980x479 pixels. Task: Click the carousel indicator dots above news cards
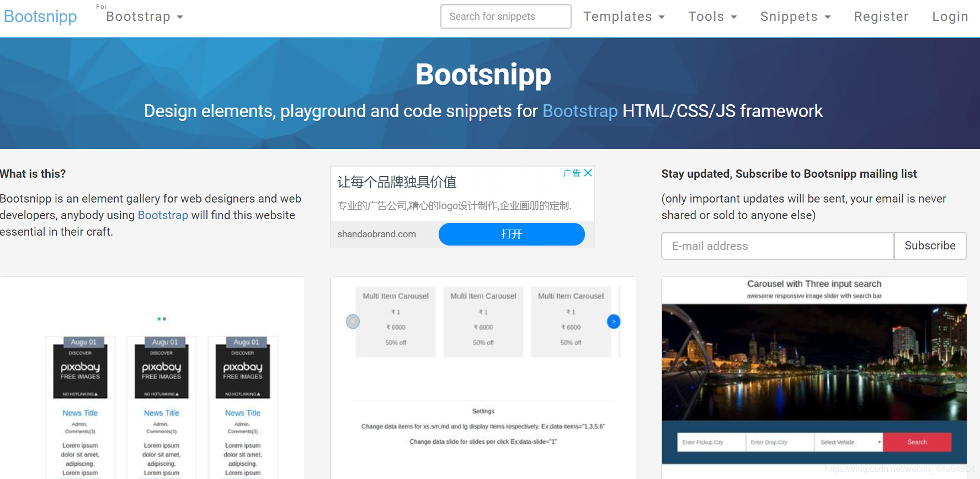(x=162, y=319)
